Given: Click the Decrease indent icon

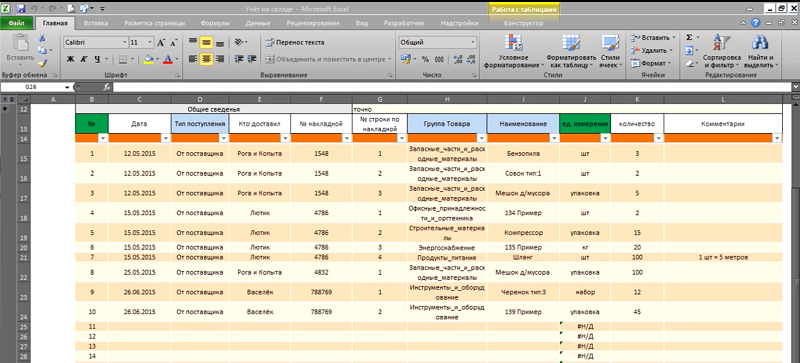Looking at the screenshot, I should [238, 59].
